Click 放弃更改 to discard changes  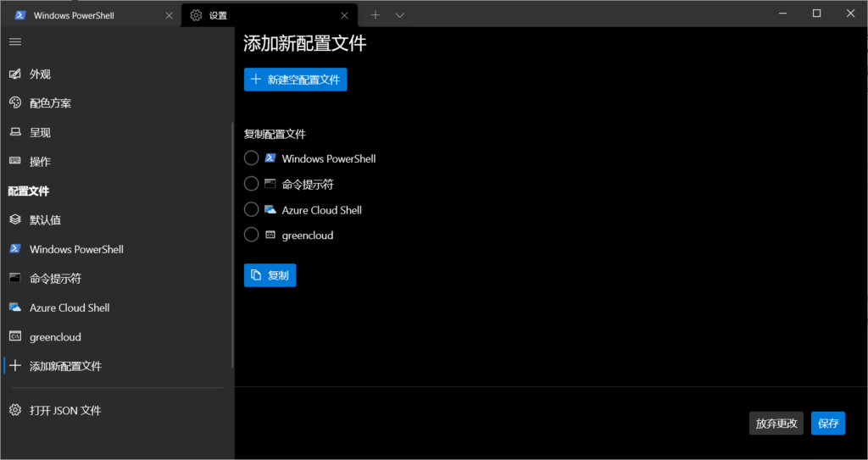click(776, 424)
